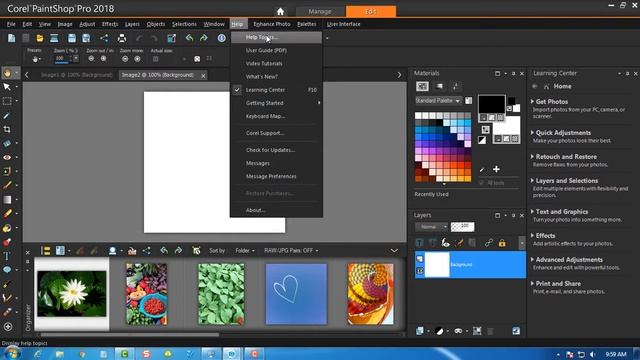Open Video Tutorials menu entry

point(276,64)
